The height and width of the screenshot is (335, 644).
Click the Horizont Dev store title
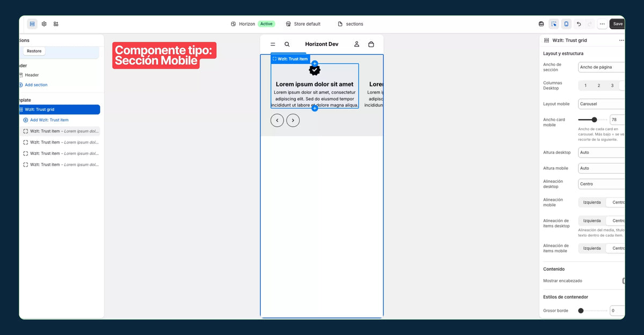point(321,44)
